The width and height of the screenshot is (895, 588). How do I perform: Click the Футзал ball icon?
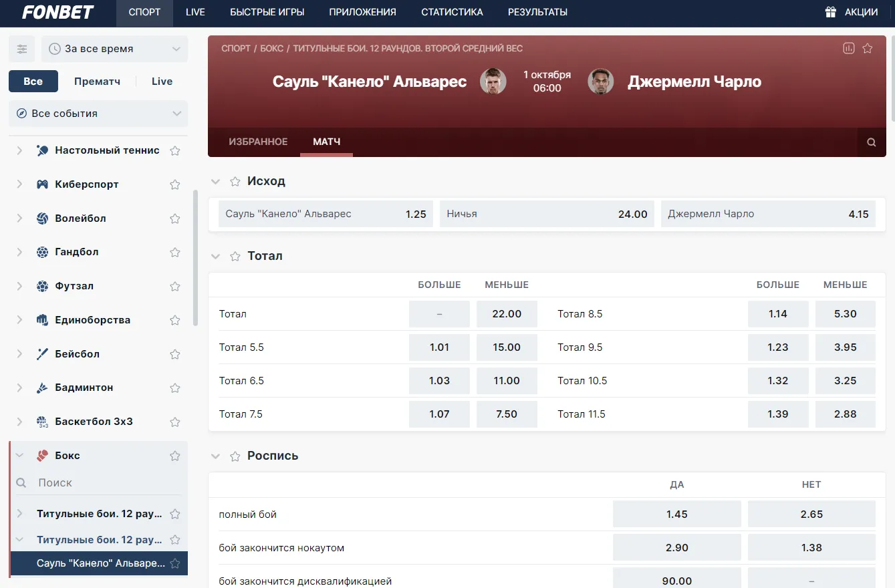pyautogui.click(x=42, y=286)
